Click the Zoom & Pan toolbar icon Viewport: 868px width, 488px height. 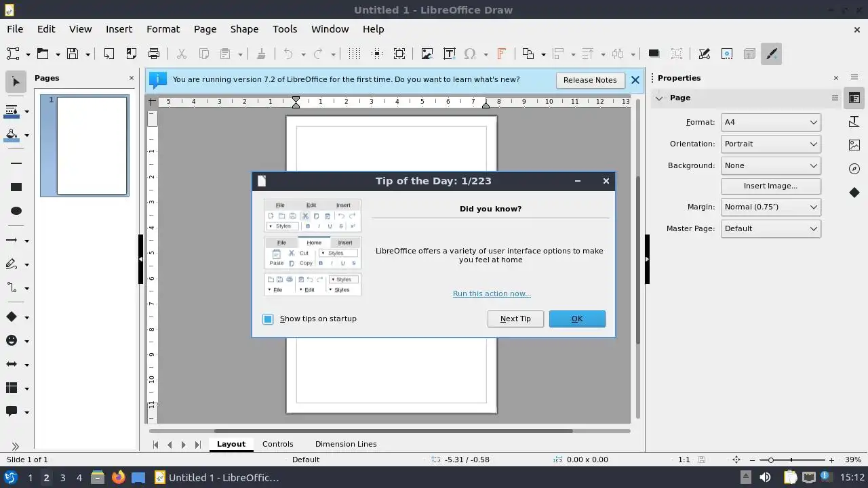(x=399, y=54)
